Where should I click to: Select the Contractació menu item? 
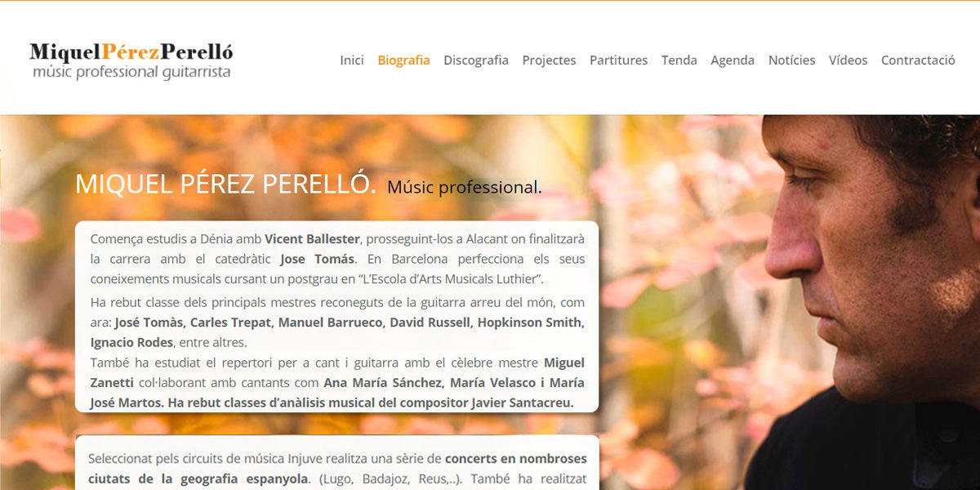918,60
